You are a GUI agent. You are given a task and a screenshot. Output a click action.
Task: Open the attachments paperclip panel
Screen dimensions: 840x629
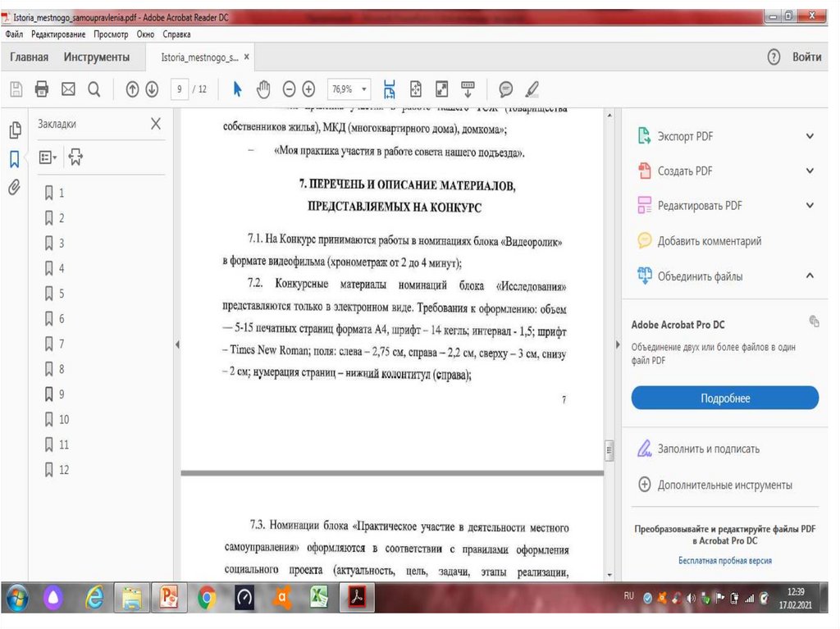click(x=14, y=186)
